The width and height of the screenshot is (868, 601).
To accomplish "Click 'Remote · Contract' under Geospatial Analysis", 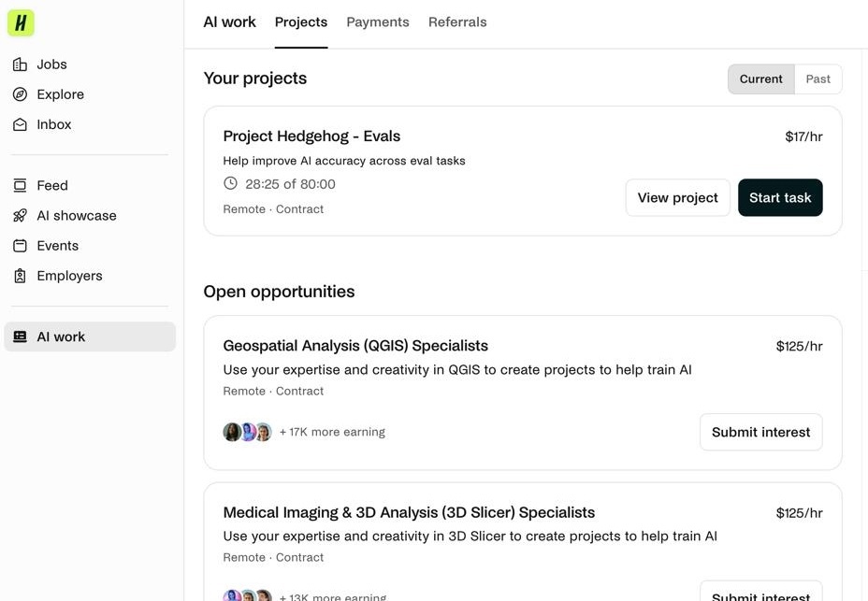I will tap(273, 392).
